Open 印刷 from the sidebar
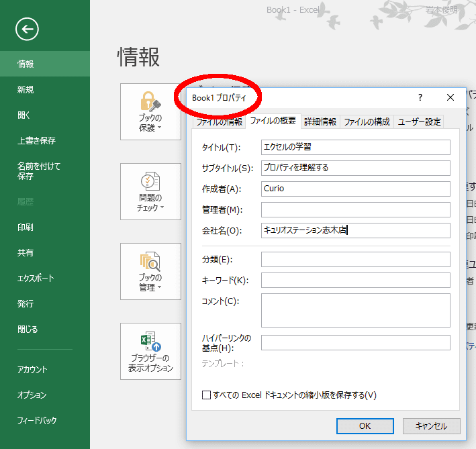This screenshot has height=449, width=476. click(x=45, y=228)
